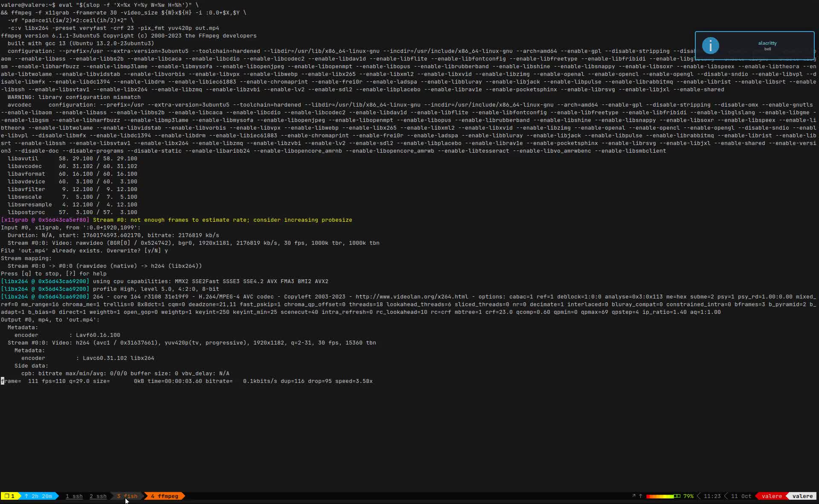The image size is (819, 504).
Task: Dismiss the alacritty bell notification popup
Action: (x=754, y=46)
